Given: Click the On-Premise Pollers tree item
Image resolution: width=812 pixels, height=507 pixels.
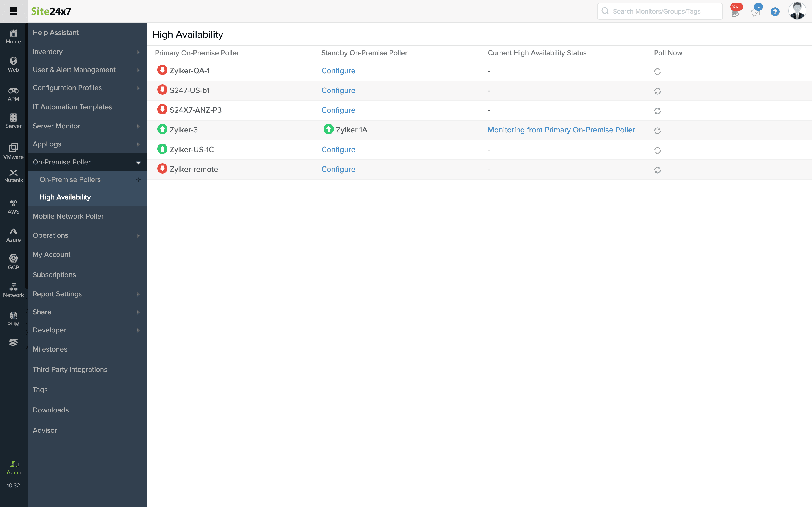Looking at the screenshot, I should tap(70, 179).
